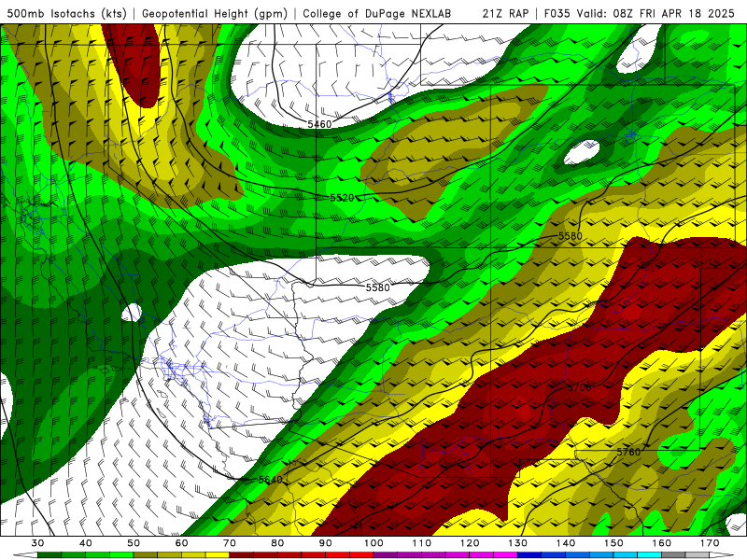Image resolution: width=747 pixels, height=560 pixels.
Task: Click the dark blue swatch below the 130 label
Action: (x=529, y=555)
